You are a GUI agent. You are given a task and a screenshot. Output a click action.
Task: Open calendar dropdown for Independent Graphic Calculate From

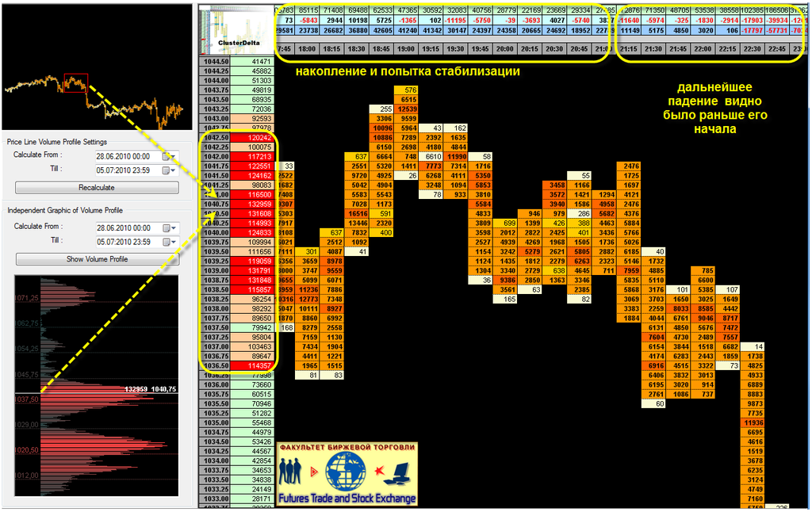(170, 227)
